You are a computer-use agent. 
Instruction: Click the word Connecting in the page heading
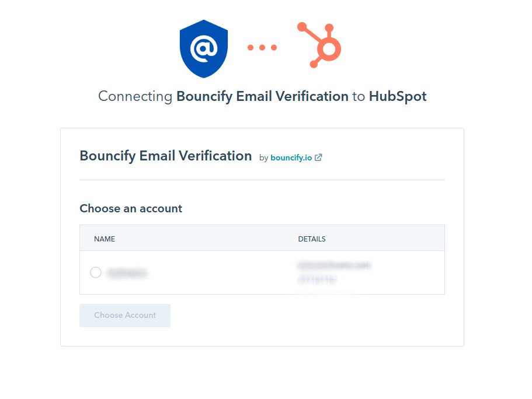[135, 96]
